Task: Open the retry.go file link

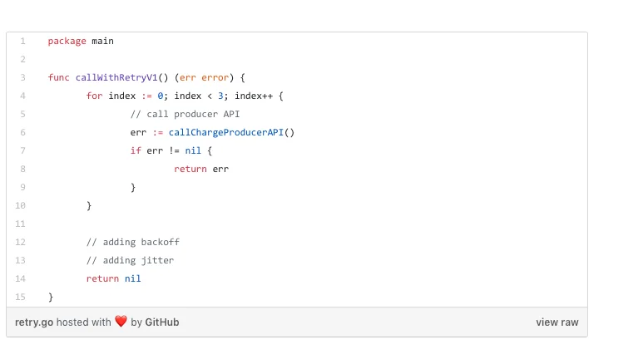Action: (33, 322)
